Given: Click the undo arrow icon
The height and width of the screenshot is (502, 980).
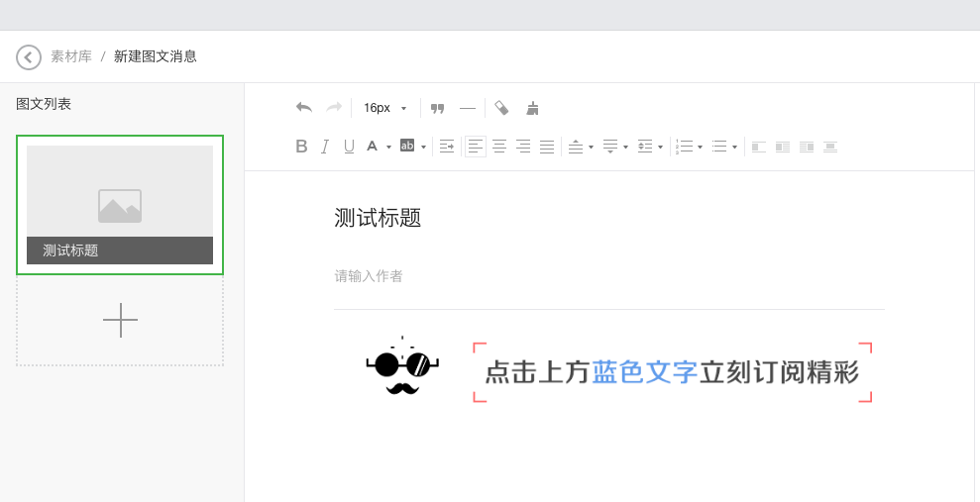Looking at the screenshot, I should click(304, 108).
